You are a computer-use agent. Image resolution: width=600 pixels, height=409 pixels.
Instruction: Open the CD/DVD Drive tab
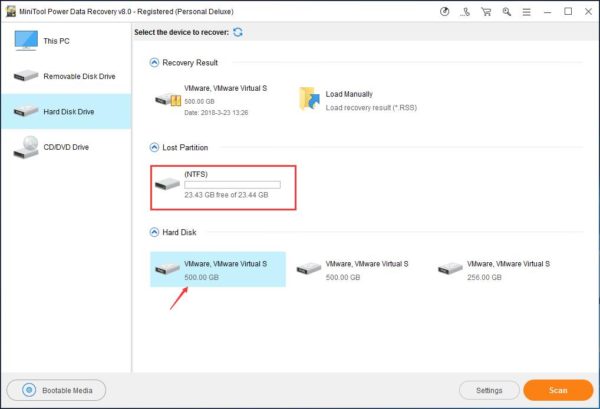click(x=66, y=147)
